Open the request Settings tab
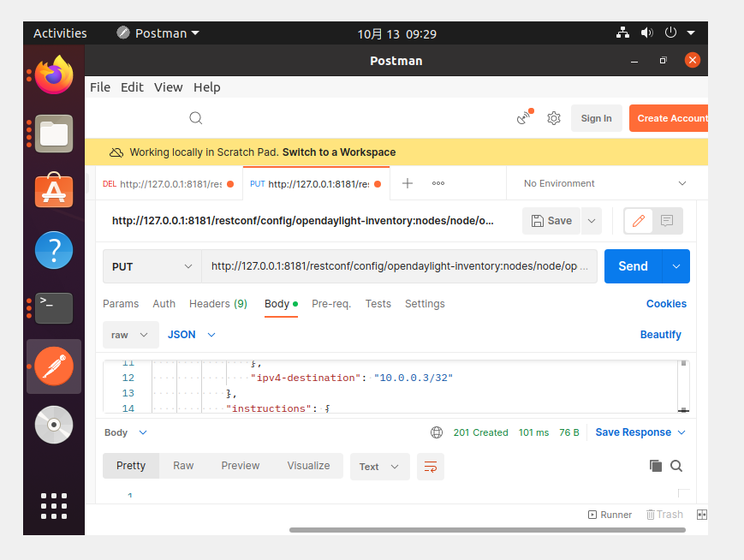Screen dimensions: 744x560 point(425,304)
